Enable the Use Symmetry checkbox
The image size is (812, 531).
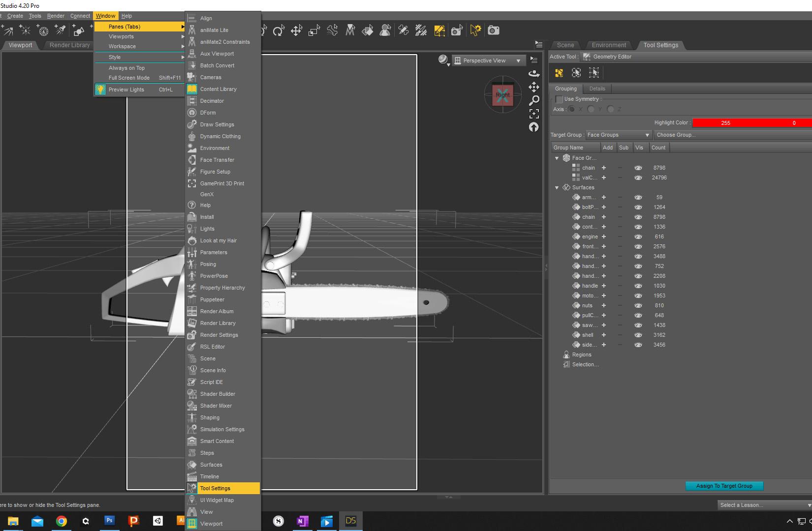pyautogui.click(x=559, y=99)
